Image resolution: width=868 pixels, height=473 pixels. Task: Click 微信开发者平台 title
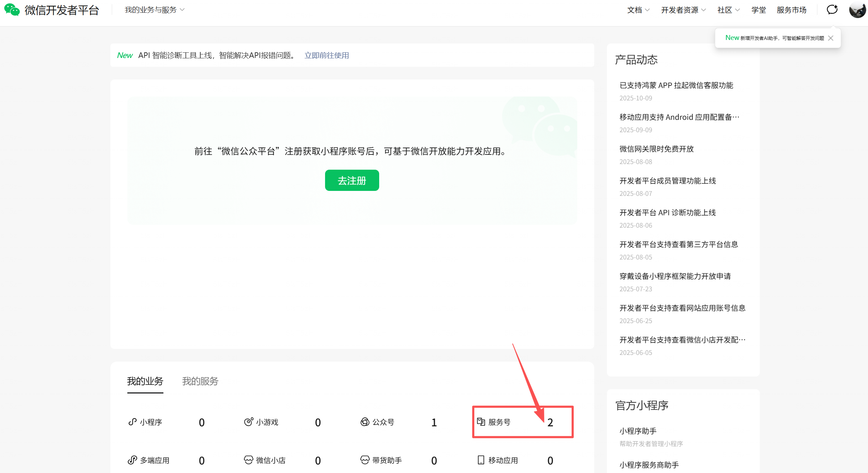pyautogui.click(x=62, y=10)
